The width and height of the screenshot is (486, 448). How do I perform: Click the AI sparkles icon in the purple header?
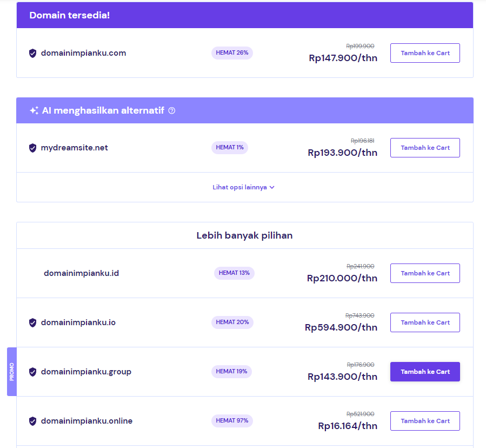pos(34,110)
